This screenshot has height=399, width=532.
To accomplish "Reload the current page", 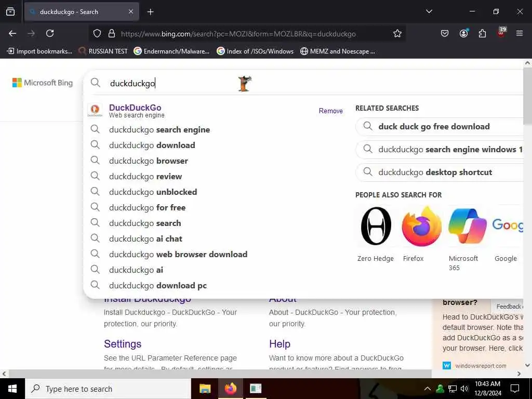I will point(50,33).
